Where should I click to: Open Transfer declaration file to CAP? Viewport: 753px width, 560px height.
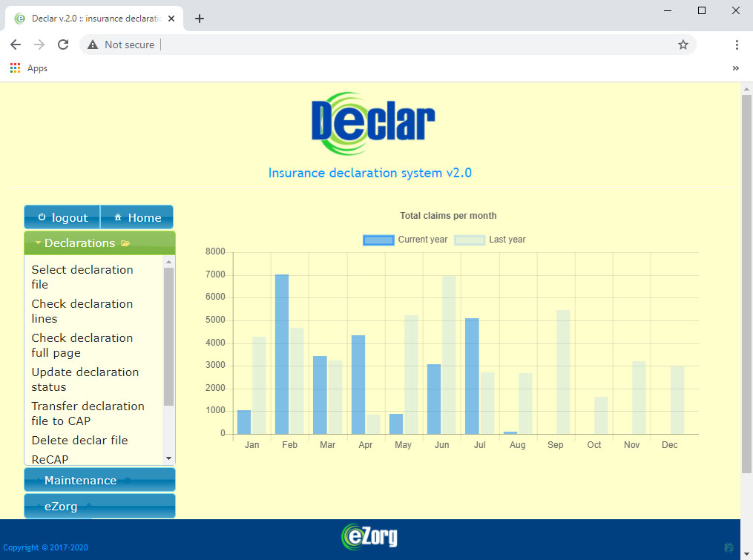(88, 414)
